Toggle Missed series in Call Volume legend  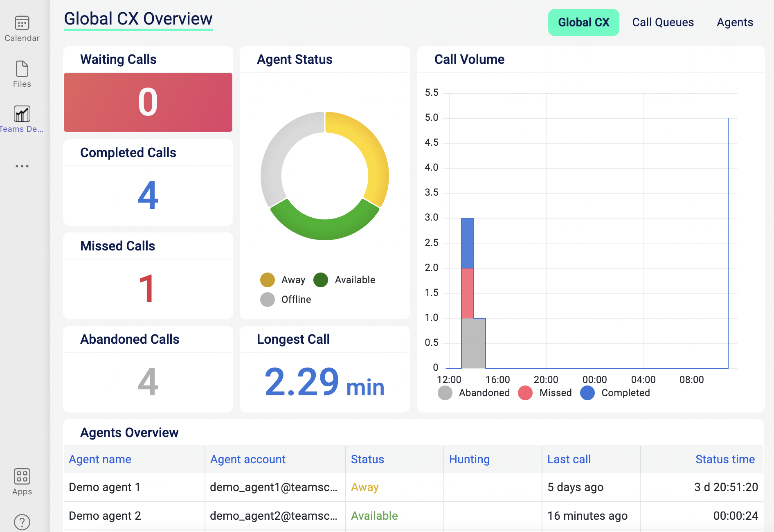[x=545, y=393]
